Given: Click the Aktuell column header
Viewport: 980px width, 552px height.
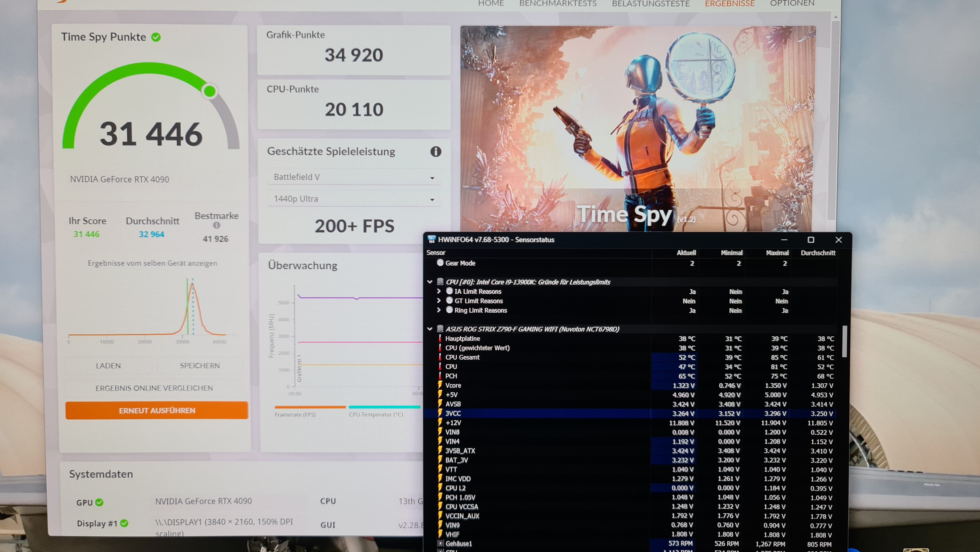Looking at the screenshot, I should [x=686, y=253].
